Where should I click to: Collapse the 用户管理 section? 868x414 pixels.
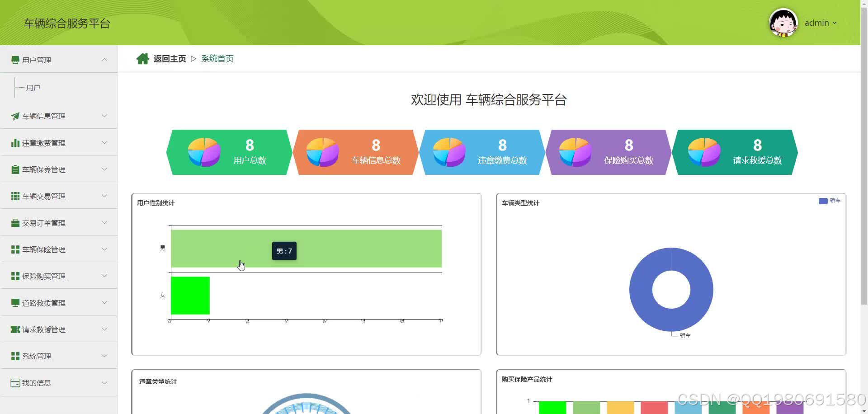coord(104,60)
